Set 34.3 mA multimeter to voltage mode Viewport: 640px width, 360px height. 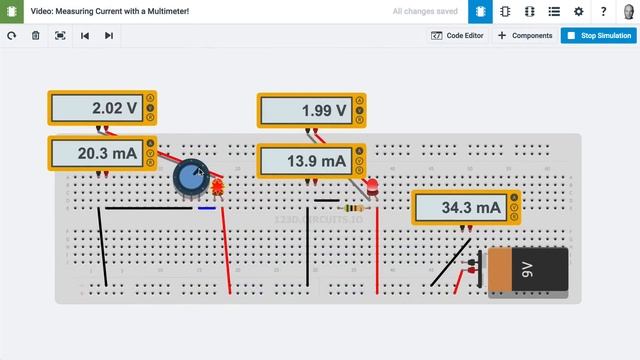pyautogui.click(x=514, y=207)
